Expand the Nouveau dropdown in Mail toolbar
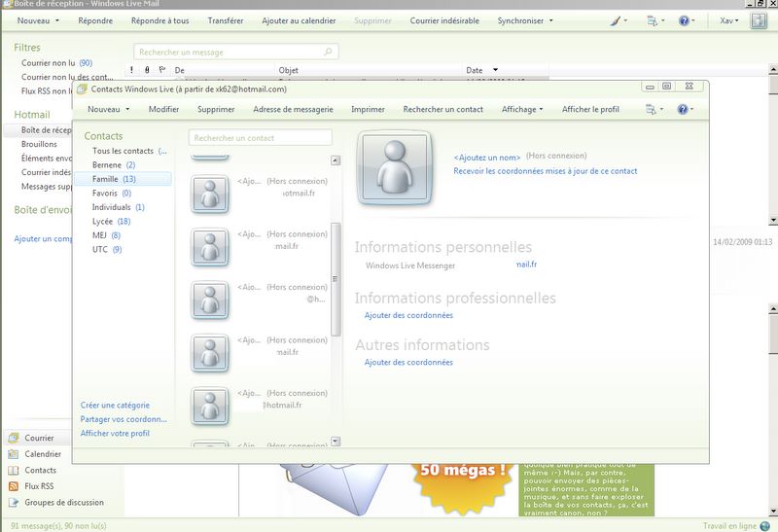Image resolution: width=778 pixels, height=532 pixels. (57, 20)
